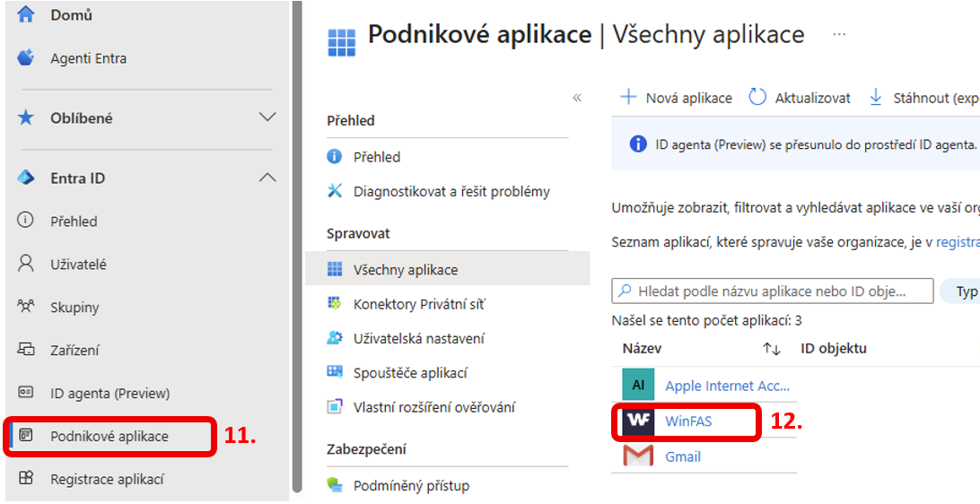Viewport: 980px width, 504px height.
Task: Open the Zařízení devices icon
Action: [x=26, y=351]
